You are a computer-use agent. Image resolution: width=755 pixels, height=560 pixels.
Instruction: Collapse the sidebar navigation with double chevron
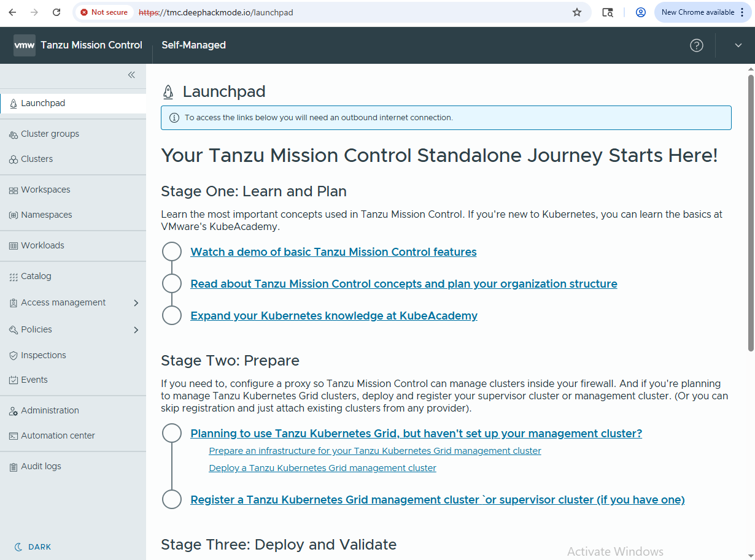tap(131, 75)
